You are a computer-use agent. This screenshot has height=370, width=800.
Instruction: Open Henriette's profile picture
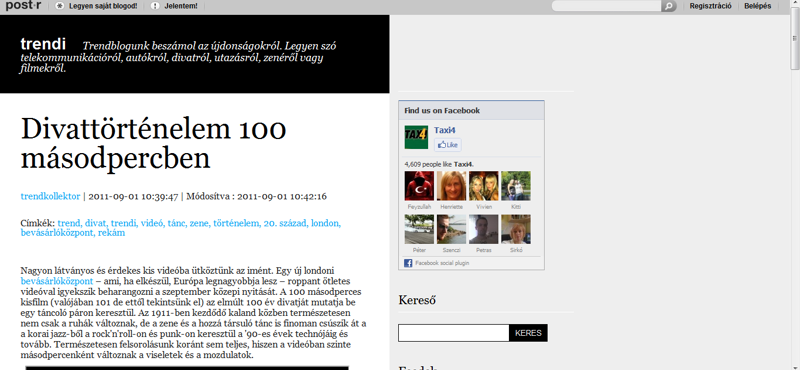pos(452,186)
